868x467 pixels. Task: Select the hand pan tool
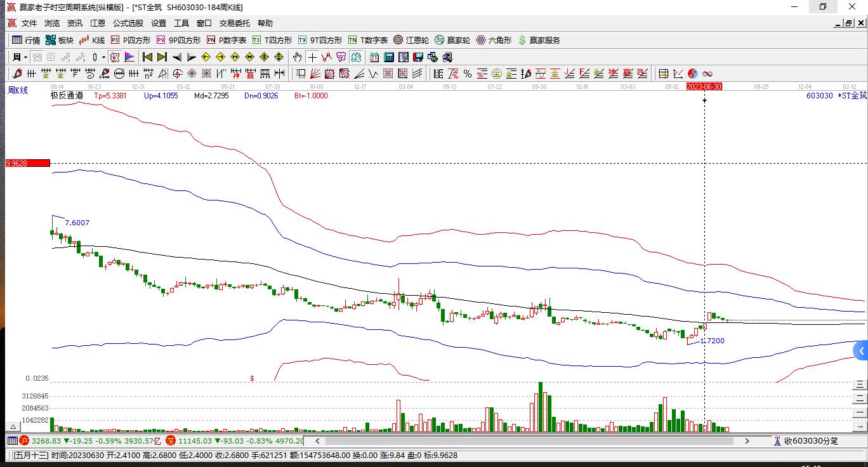click(298, 57)
